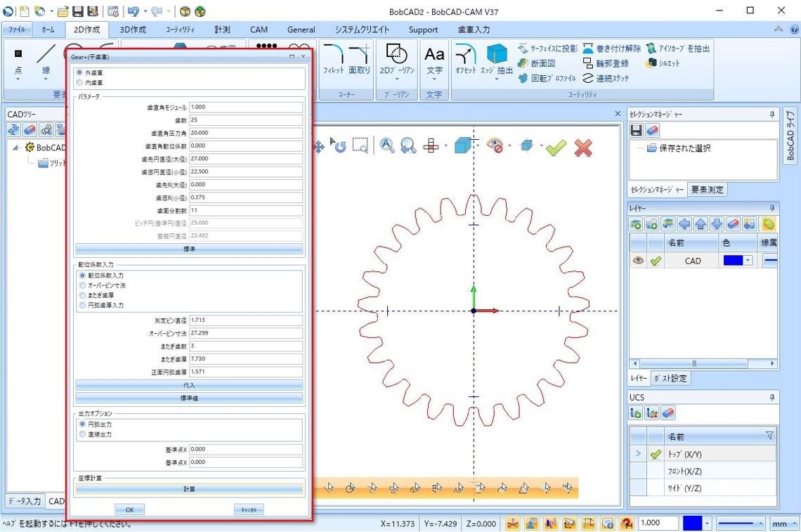
Task: Collapse the BobCAD tree node
Action: click(x=15, y=148)
